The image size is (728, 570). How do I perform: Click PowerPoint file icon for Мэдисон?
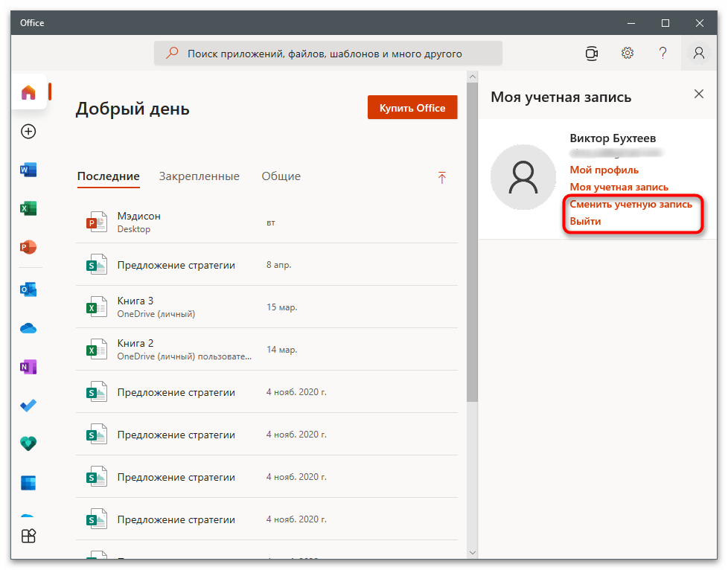97,222
